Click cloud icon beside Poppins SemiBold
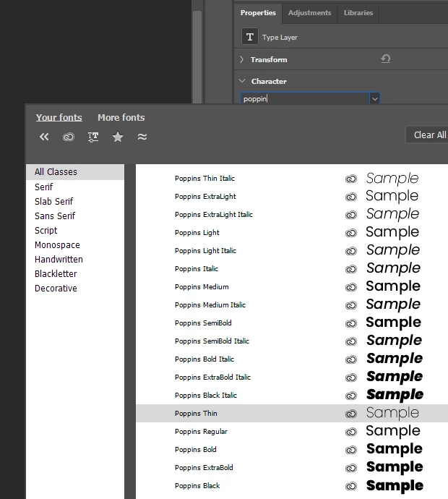 (x=351, y=324)
